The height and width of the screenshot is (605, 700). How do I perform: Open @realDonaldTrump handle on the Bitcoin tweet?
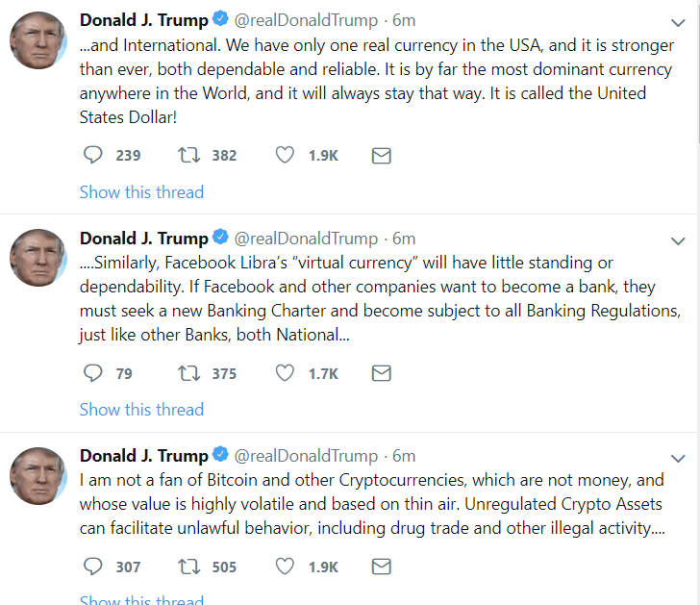(307, 456)
